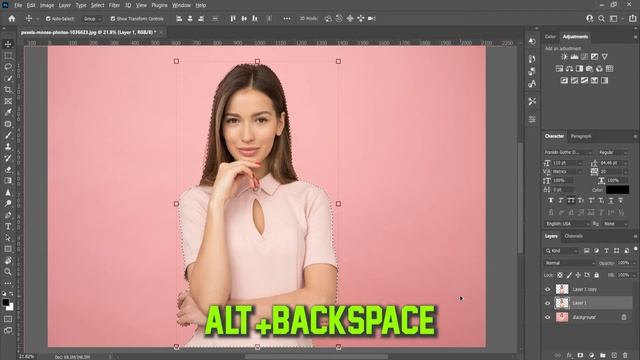Select the Zoom tool
The height and width of the screenshot is (360, 640).
[x=8, y=272]
